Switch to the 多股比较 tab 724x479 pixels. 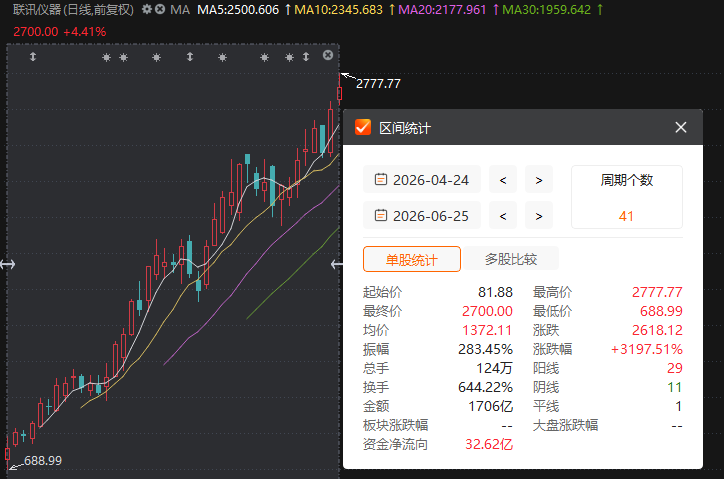[x=511, y=259]
